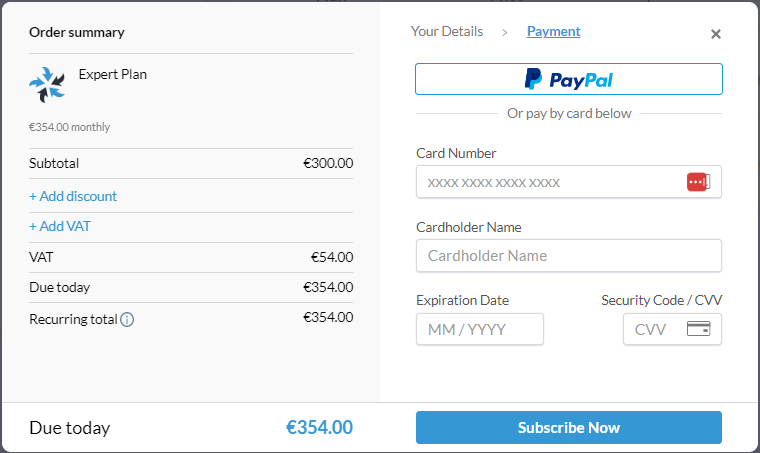Click the recurring total info icon
This screenshot has width=760, height=453.
(x=127, y=320)
